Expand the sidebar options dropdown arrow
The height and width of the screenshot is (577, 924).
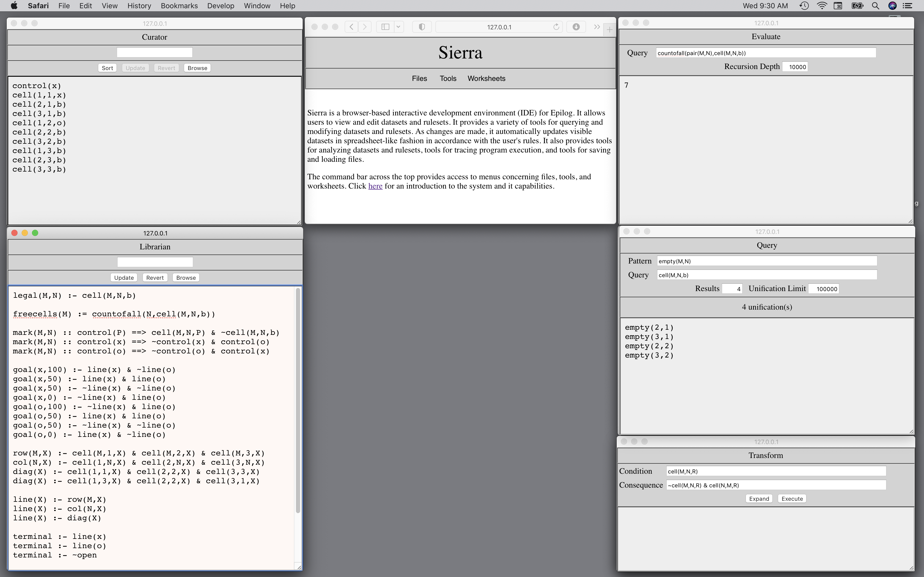398,27
